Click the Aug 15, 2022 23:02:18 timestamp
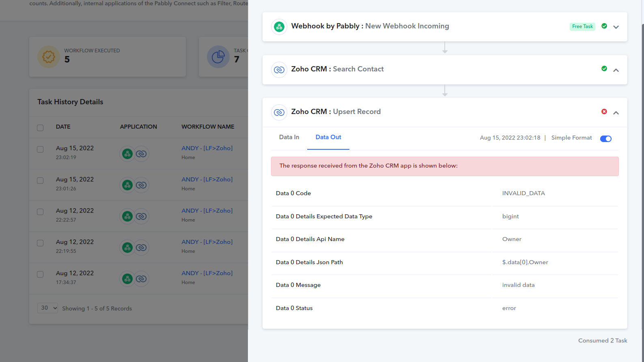 [x=510, y=138]
